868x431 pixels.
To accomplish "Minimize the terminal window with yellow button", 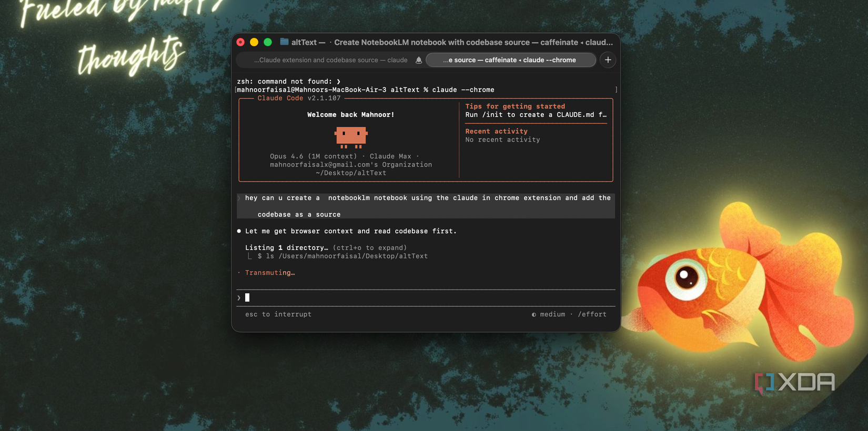I will coord(254,42).
